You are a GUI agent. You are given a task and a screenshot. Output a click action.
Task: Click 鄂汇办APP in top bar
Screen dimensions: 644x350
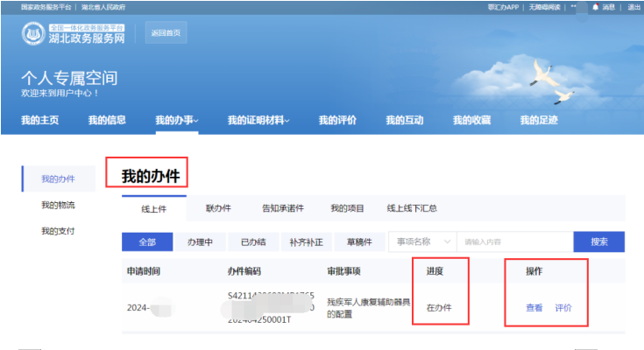(x=506, y=6)
